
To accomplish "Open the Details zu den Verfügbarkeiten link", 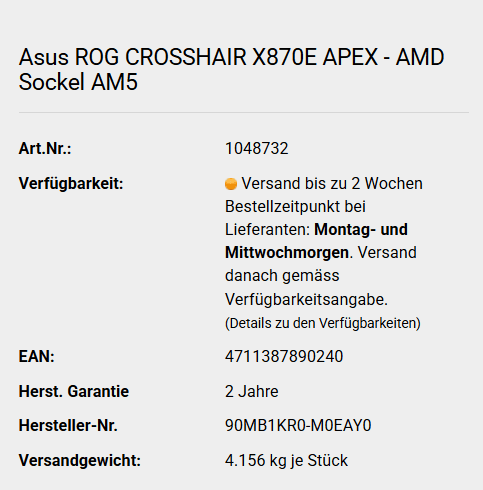I will [323, 323].
